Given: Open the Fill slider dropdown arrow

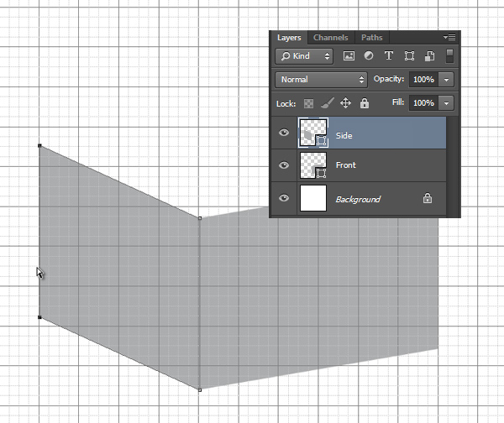Looking at the screenshot, I should (447, 103).
